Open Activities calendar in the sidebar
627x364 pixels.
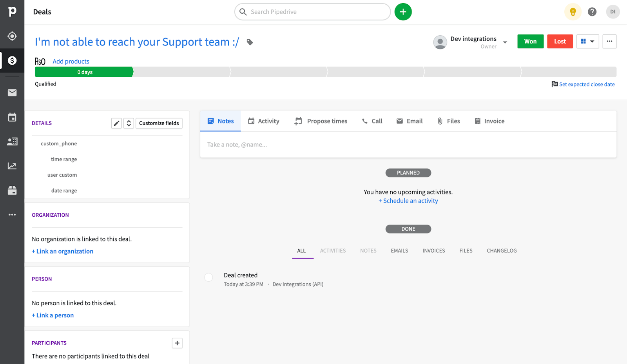(x=12, y=117)
